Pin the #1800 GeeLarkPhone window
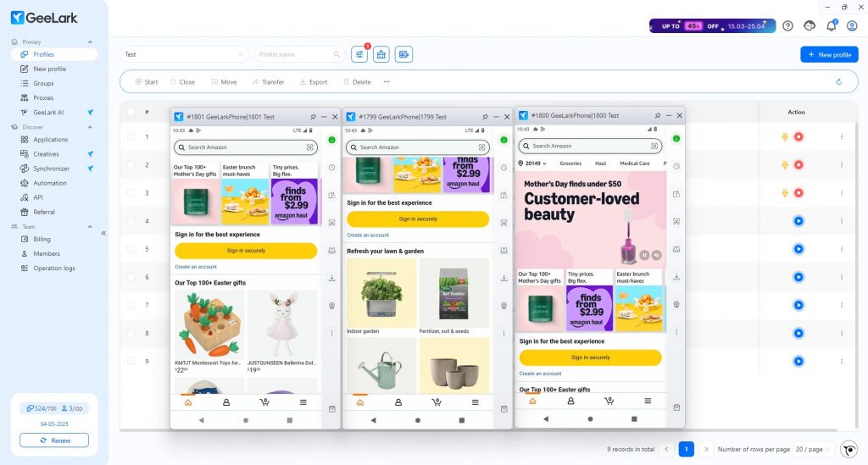 (x=658, y=115)
